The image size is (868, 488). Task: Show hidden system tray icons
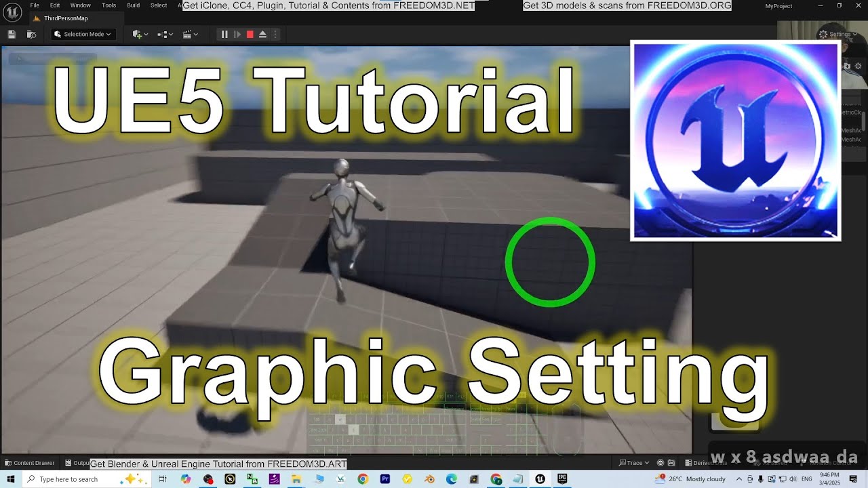pyautogui.click(x=738, y=479)
